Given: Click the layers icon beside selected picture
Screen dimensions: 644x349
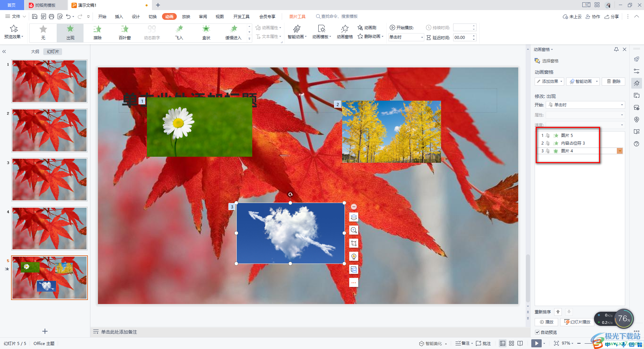Looking at the screenshot, I should [x=354, y=217].
